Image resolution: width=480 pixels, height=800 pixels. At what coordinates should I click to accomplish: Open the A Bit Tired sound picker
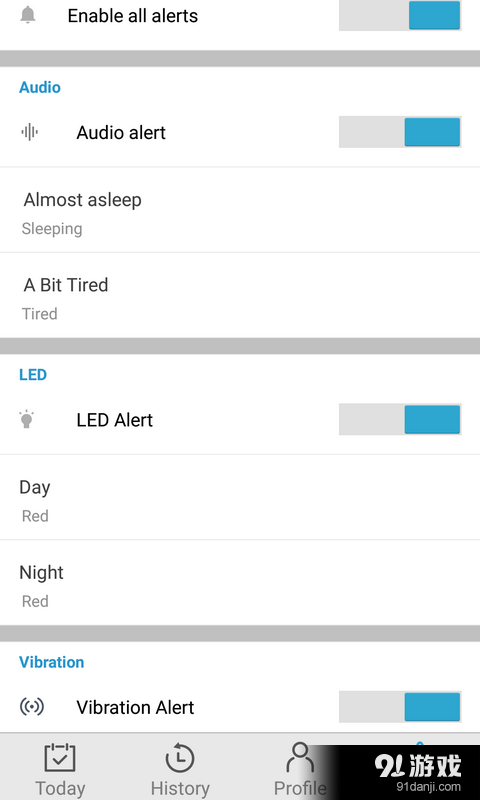tap(240, 295)
